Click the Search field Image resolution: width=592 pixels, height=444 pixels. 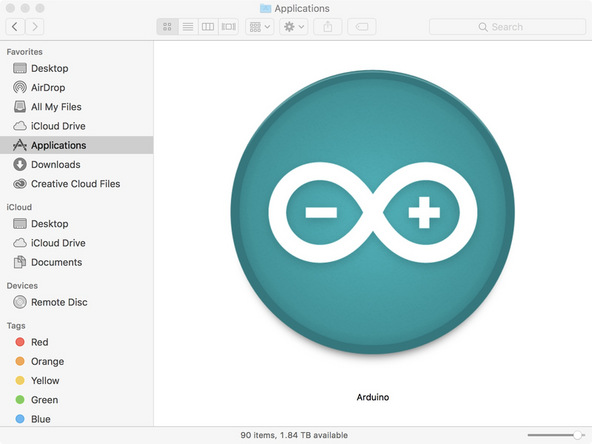507,27
